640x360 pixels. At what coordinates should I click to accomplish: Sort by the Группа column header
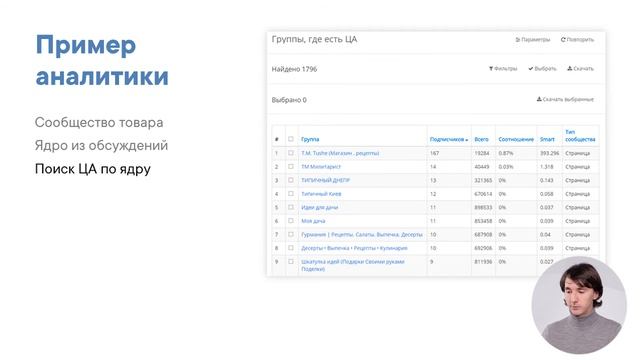coord(310,139)
